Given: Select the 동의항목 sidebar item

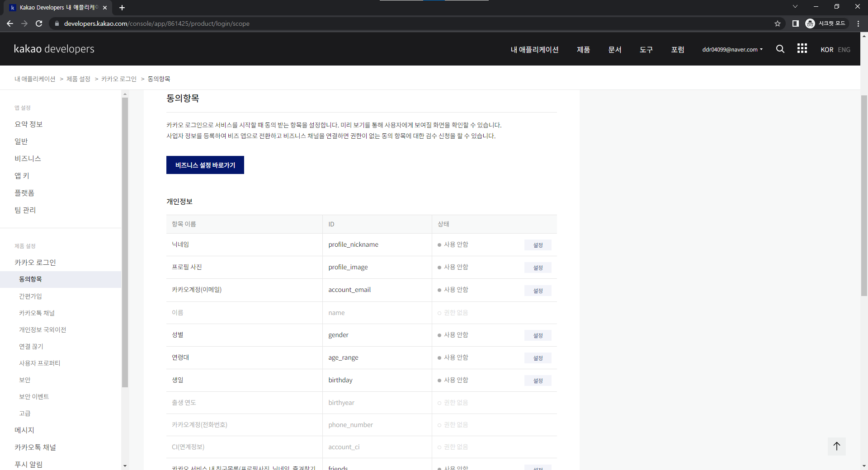Looking at the screenshot, I should (61, 279).
